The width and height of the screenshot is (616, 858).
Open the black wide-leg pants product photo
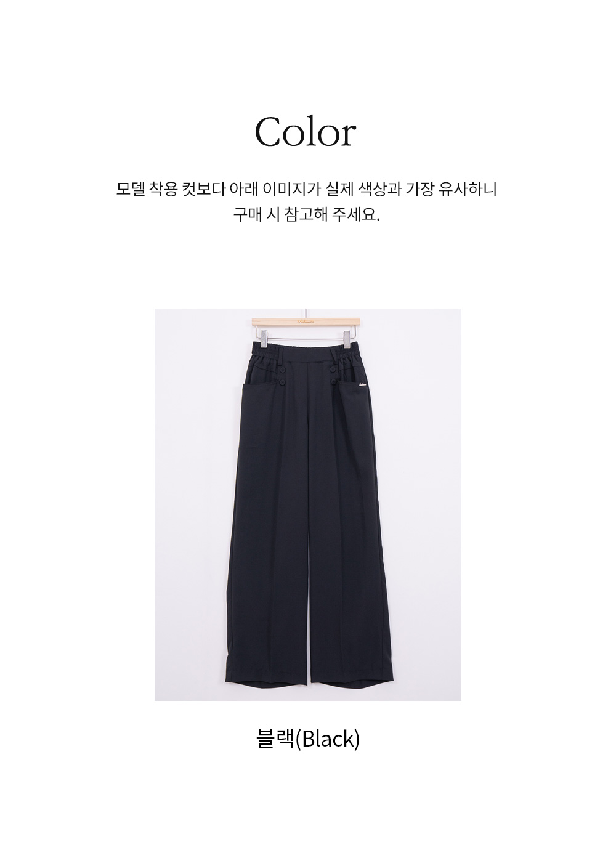coord(308,504)
